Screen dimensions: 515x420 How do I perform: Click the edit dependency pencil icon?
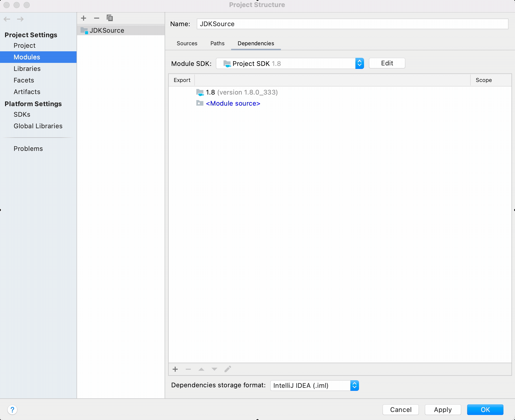228,369
